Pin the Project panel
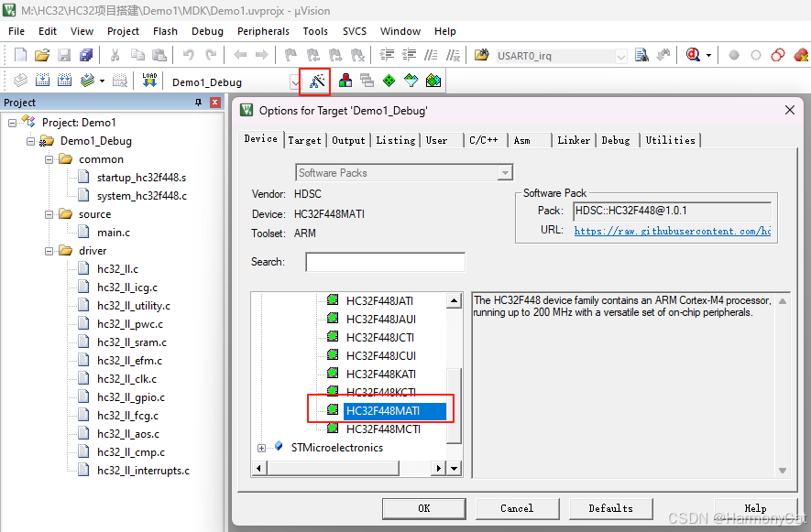The width and height of the screenshot is (811, 532). (198, 103)
